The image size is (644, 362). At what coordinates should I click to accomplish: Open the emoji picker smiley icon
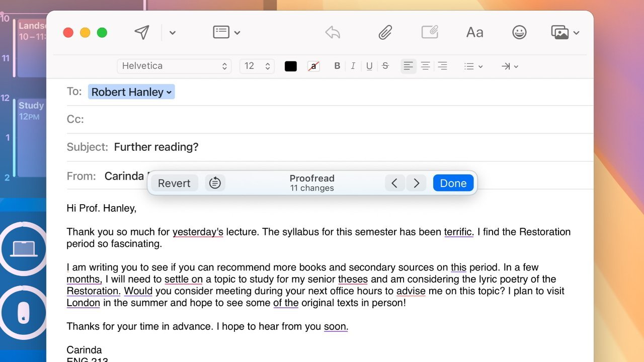pyautogui.click(x=519, y=33)
